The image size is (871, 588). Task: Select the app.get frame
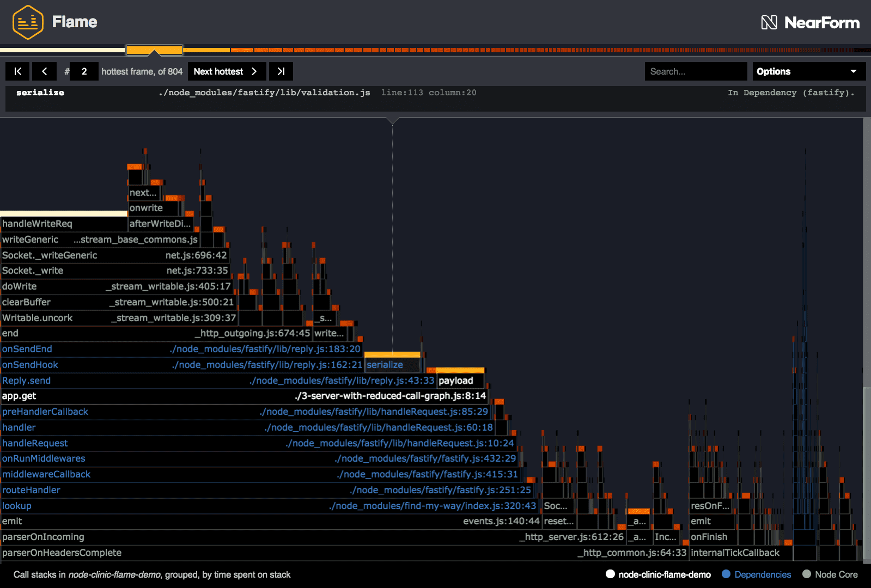244,396
